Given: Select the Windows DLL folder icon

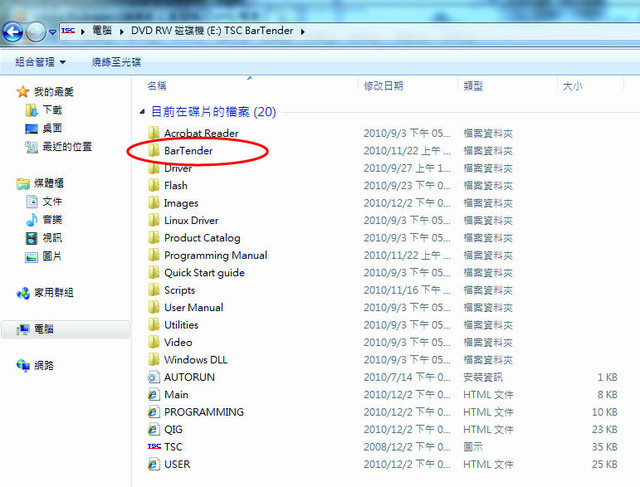Looking at the screenshot, I should coord(154,359).
